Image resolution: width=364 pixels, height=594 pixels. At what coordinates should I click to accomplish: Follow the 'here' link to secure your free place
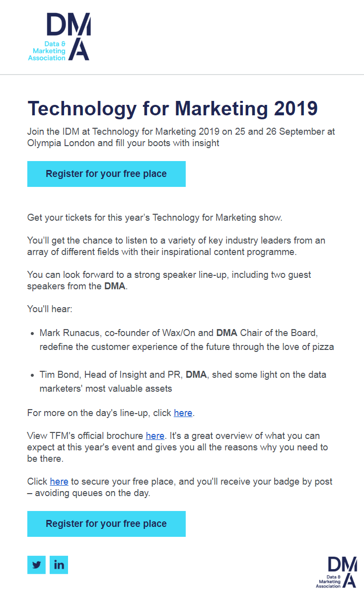(x=59, y=482)
